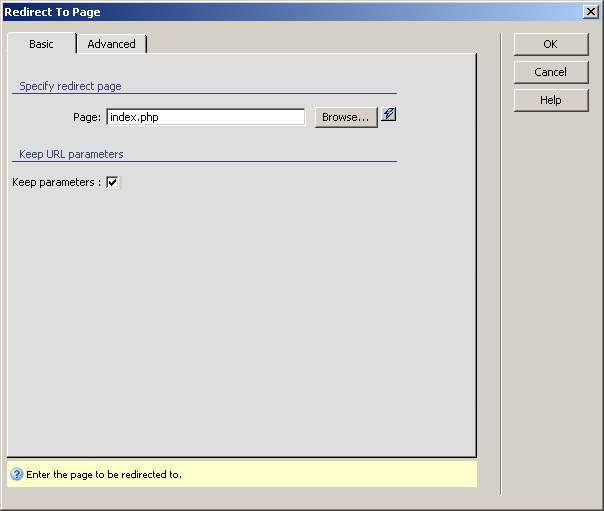
Task: Browse for a redirect page file
Action: click(346, 117)
